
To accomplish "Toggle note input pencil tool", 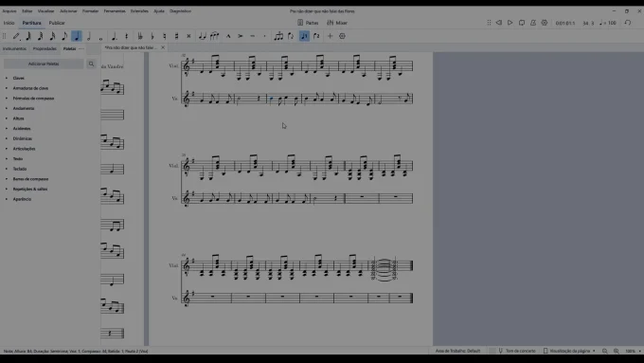I will coord(16,36).
